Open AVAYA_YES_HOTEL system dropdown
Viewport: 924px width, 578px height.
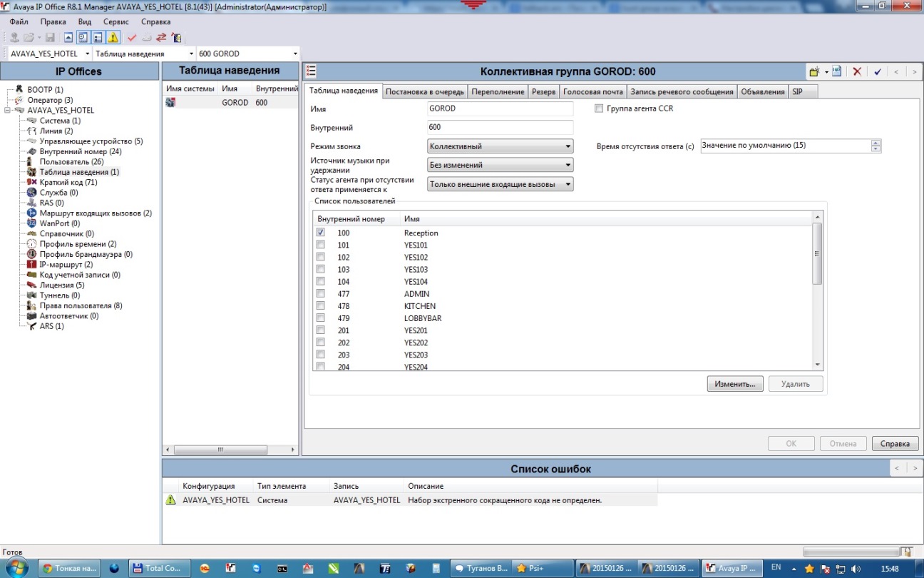pyautogui.click(x=87, y=54)
